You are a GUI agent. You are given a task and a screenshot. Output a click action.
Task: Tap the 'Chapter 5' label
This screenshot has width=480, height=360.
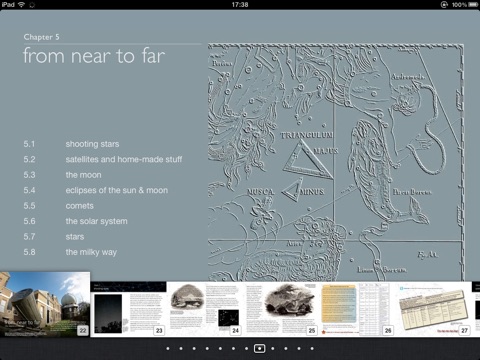[x=41, y=37]
